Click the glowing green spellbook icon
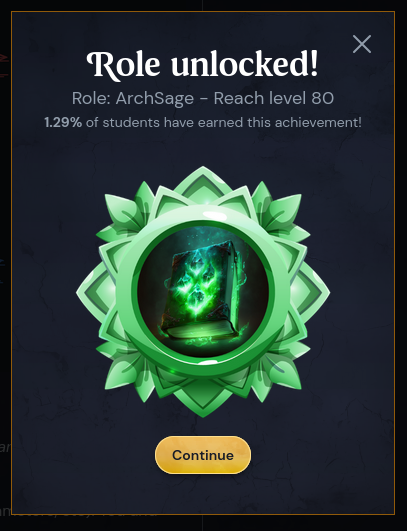 [x=202, y=291]
